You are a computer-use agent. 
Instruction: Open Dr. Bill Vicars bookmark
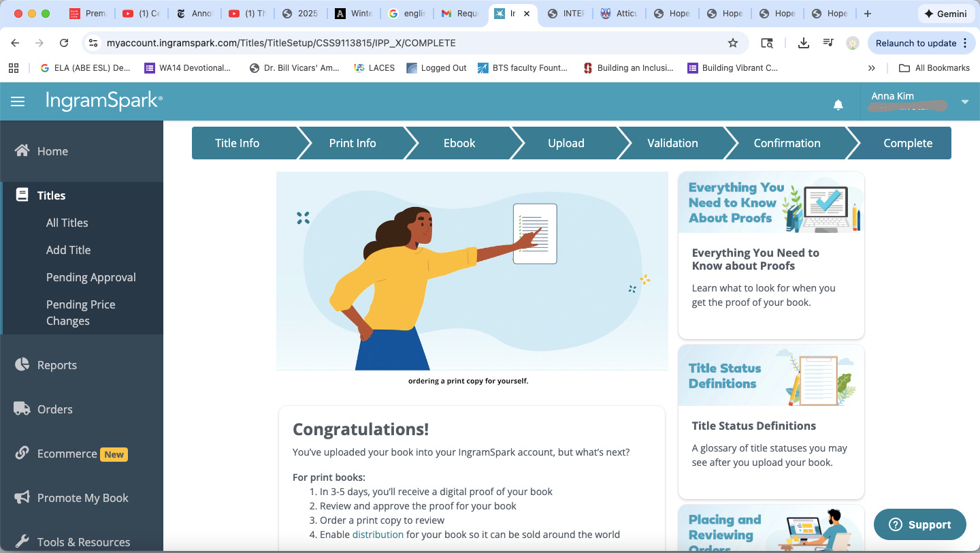pyautogui.click(x=295, y=67)
